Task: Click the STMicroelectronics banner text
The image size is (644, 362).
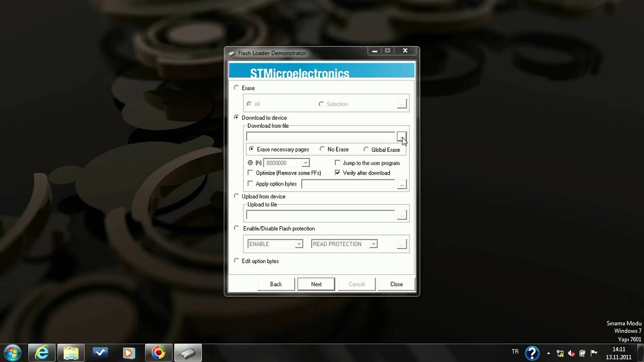Action: (299, 73)
